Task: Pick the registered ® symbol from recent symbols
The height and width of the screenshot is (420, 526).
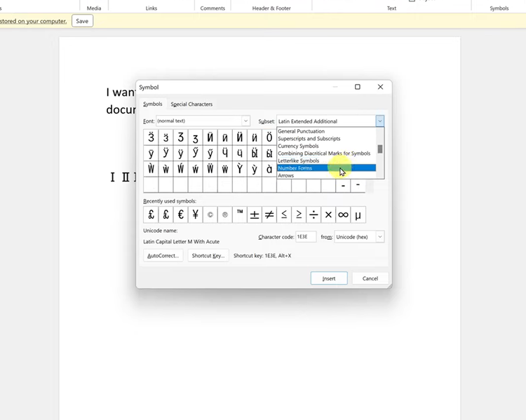Action: point(224,215)
